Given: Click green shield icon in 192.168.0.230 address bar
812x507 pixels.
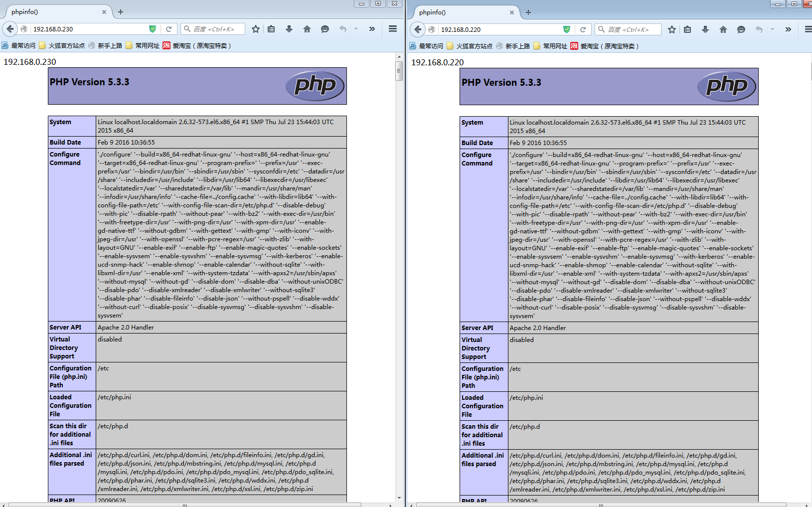Looking at the screenshot, I should [153, 29].
